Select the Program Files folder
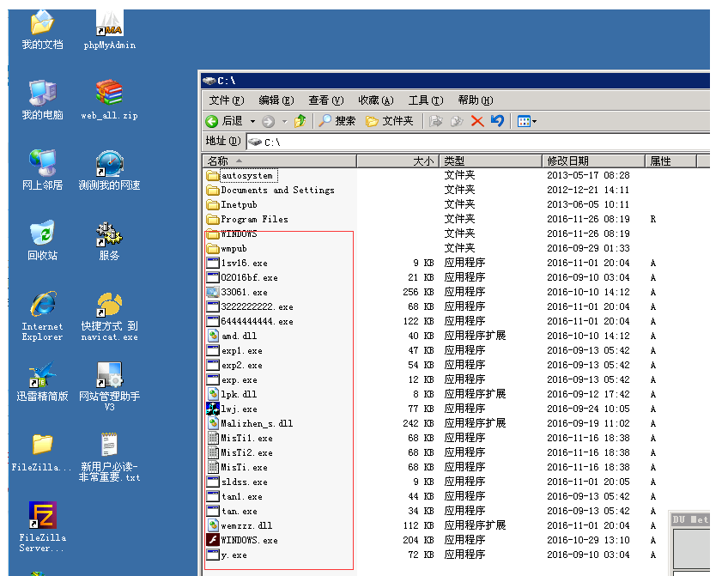This screenshot has height=576, width=728. (x=254, y=219)
